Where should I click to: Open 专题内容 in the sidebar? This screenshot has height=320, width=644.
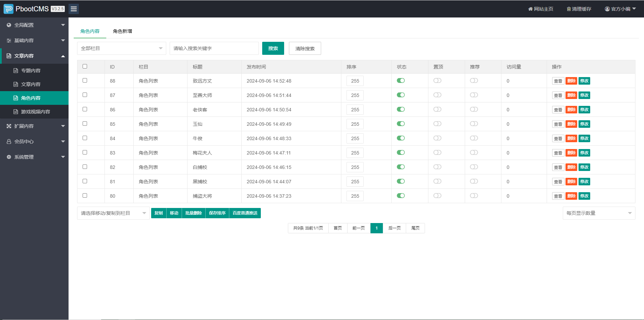(x=34, y=71)
